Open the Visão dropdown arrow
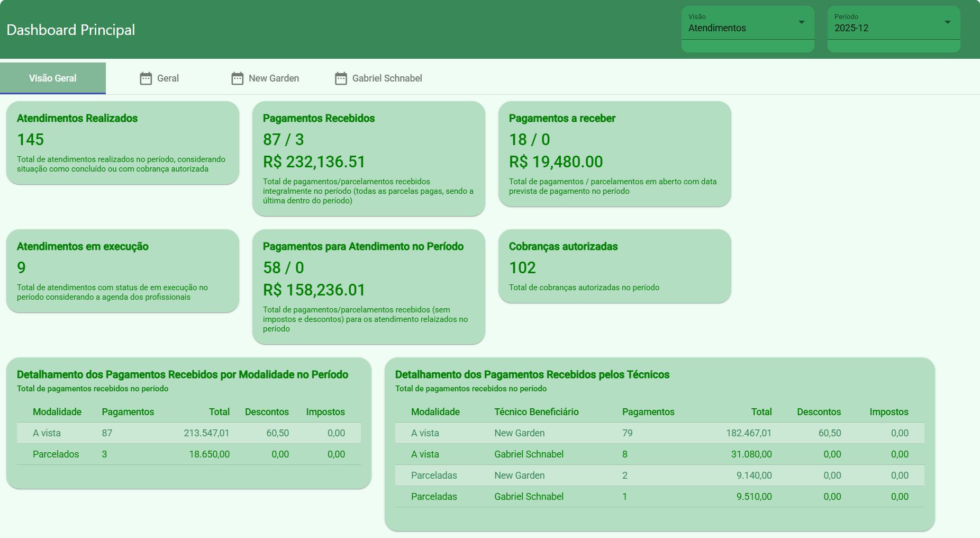 [801, 22]
